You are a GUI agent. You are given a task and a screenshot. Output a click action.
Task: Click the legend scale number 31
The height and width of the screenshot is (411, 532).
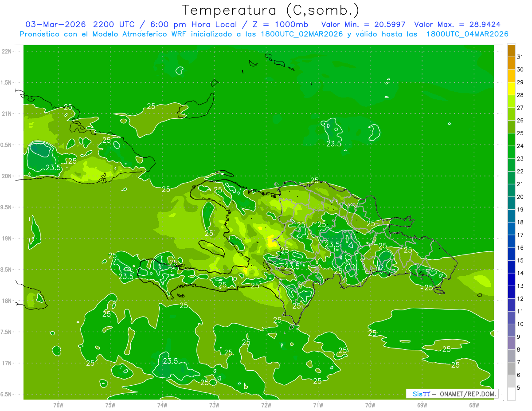[x=520, y=57]
